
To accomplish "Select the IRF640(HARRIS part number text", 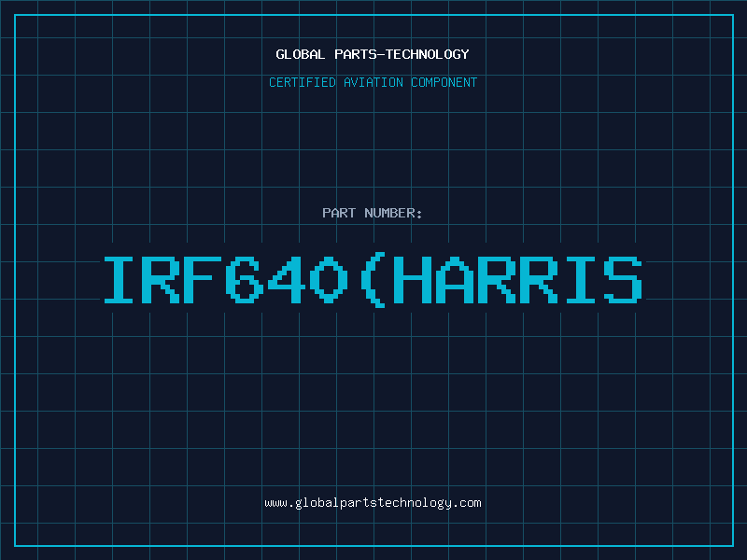I will pyautogui.click(x=373, y=279).
